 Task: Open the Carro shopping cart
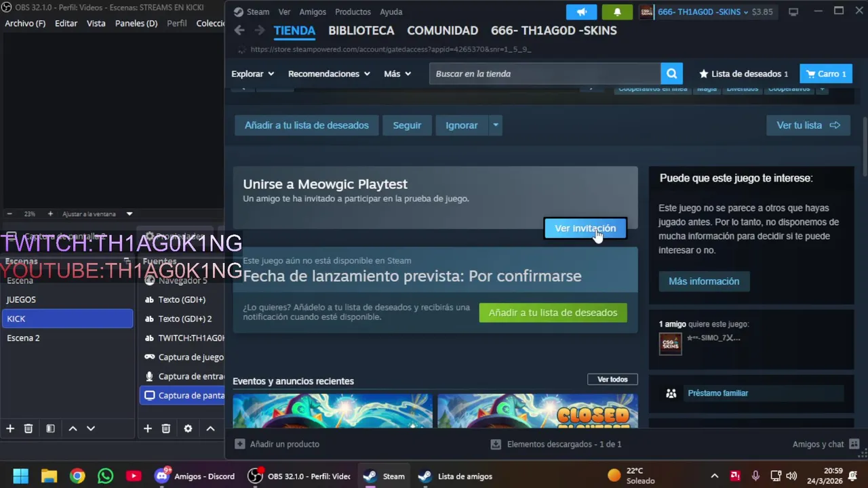click(826, 74)
